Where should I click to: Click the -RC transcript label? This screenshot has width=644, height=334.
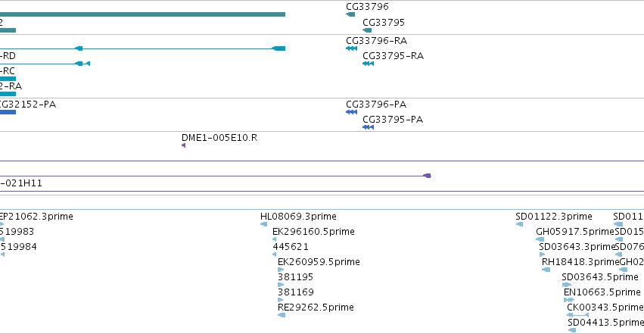(8, 71)
